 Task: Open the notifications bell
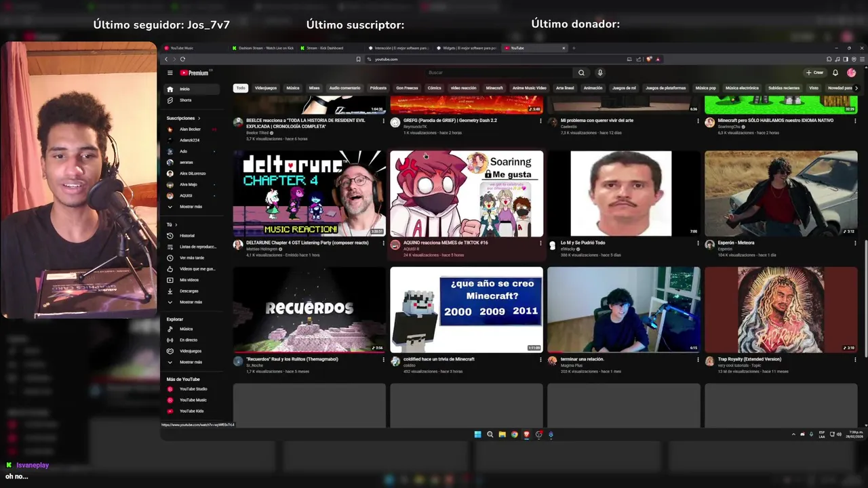point(835,73)
